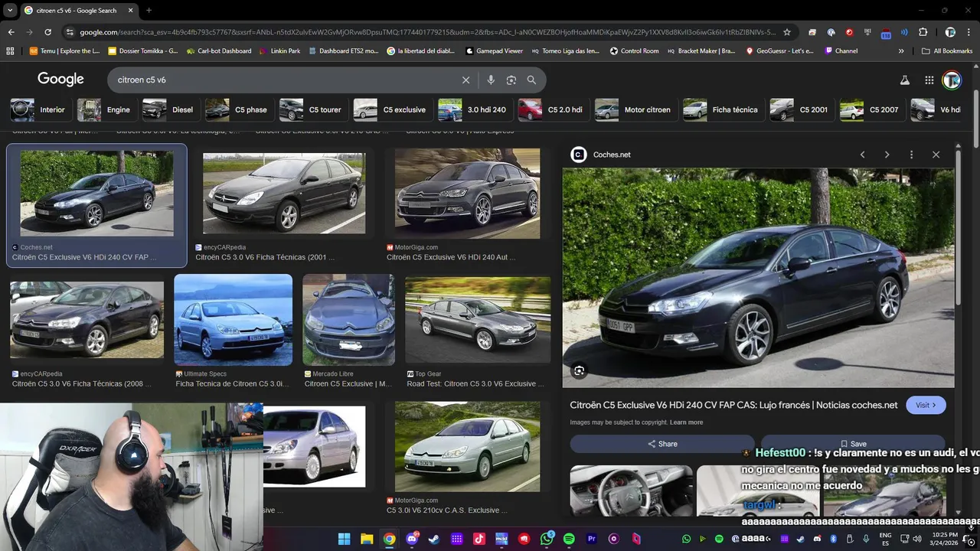Click into the Google search input field

(283, 80)
